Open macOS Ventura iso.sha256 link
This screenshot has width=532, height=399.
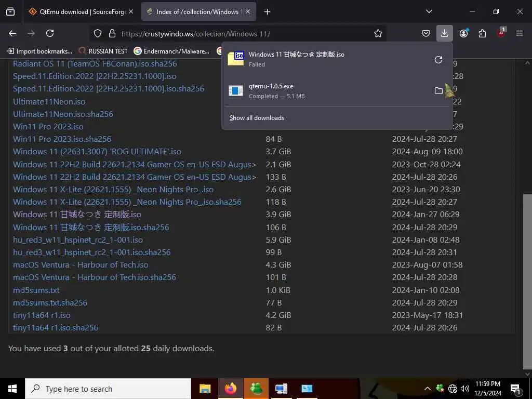95,277
